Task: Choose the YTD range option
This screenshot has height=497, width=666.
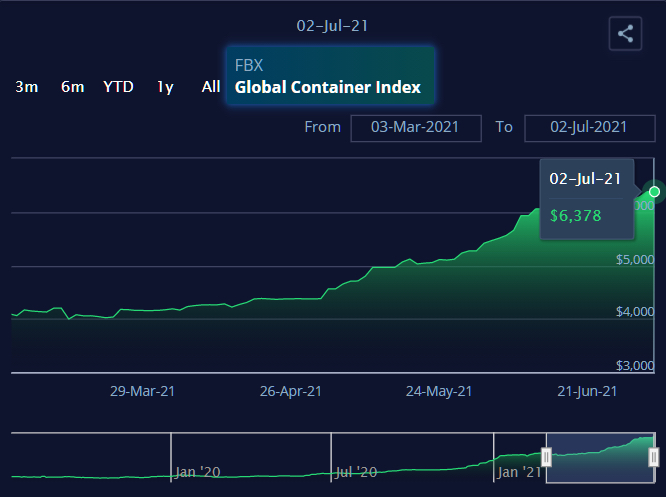Action: [118, 87]
